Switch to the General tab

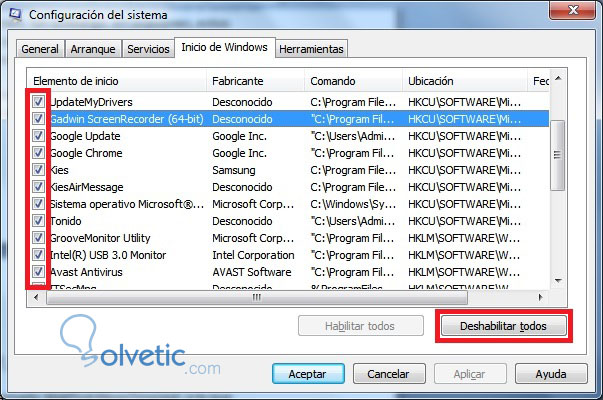[40, 49]
